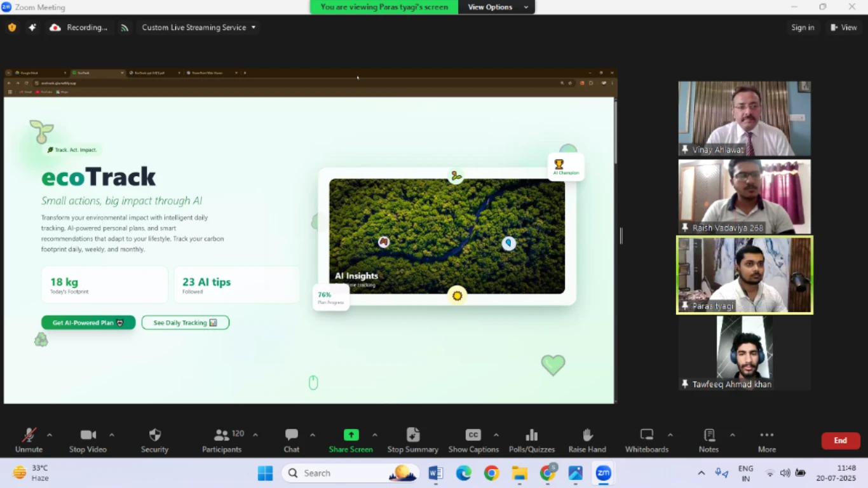Click the Raise Hand icon

pos(587,435)
